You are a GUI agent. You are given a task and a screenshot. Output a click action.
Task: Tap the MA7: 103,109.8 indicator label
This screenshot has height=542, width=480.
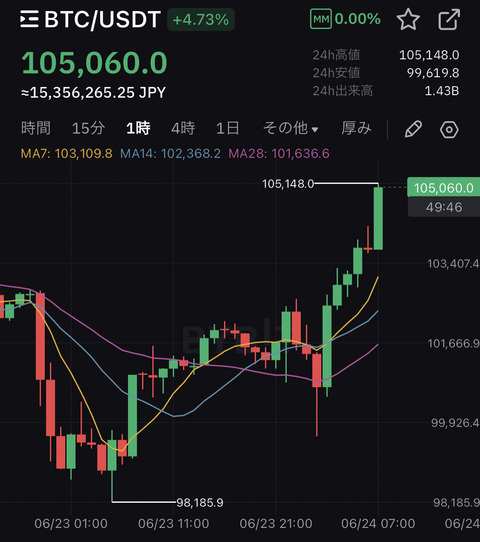(x=66, y=153)
